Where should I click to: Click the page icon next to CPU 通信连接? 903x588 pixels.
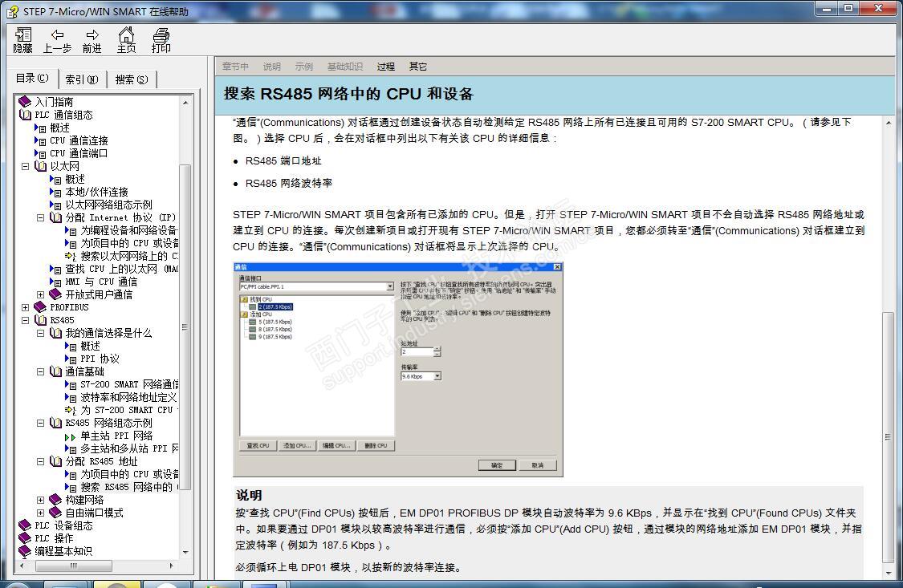tap(40, 140)
